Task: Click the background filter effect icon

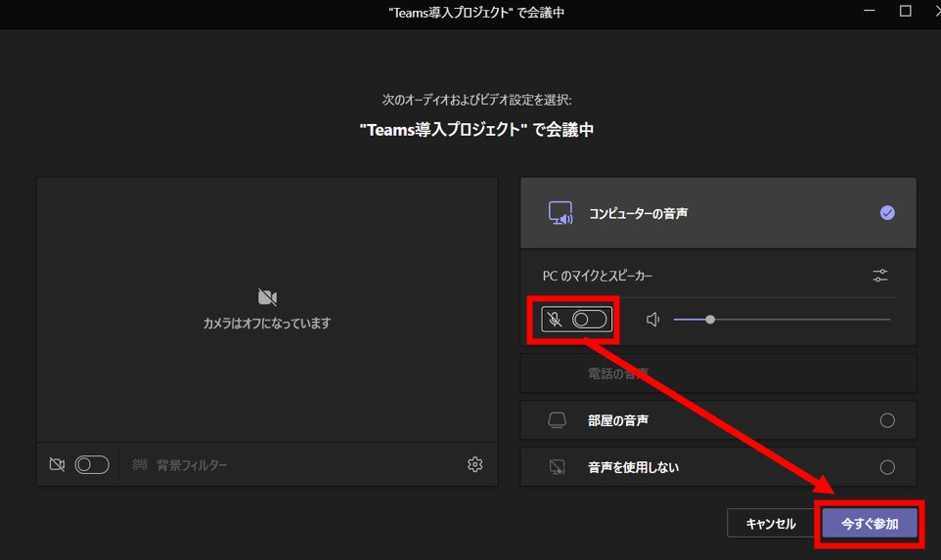Action: (140, 464)
